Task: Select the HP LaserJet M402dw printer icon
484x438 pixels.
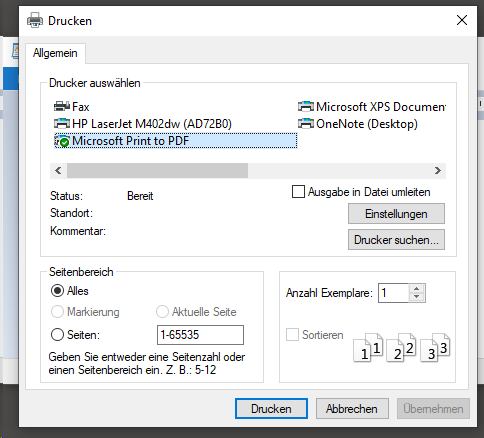Action: 62,124
